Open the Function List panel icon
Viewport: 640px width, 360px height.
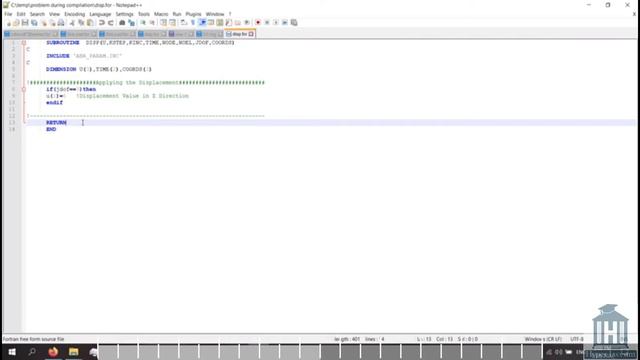click(229, 23)
